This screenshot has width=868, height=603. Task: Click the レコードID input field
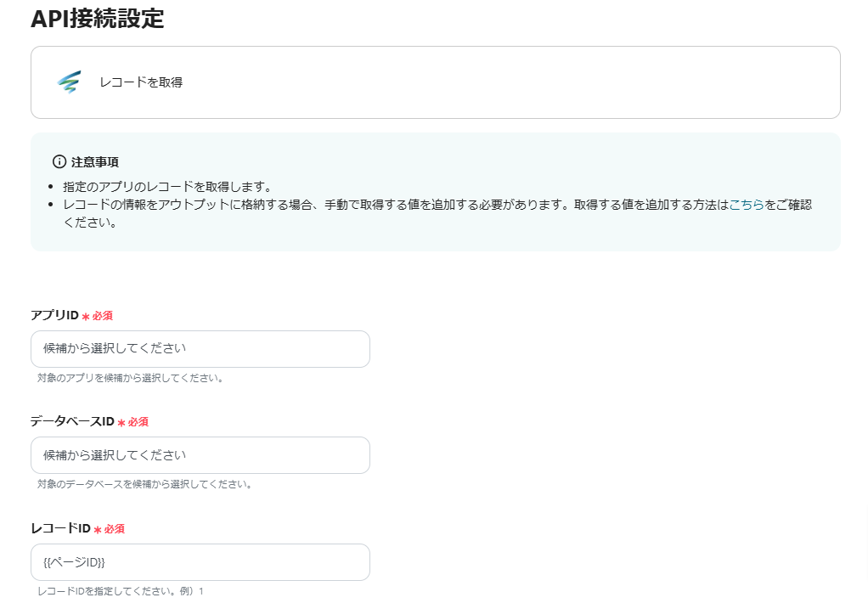pyautogui.click(x=200, y=562)
